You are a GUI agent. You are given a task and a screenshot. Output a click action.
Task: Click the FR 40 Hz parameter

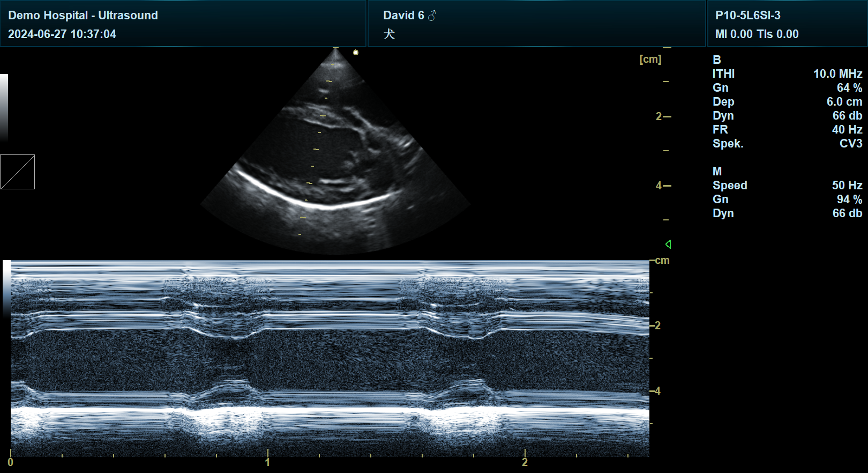(x=847, y=130)
